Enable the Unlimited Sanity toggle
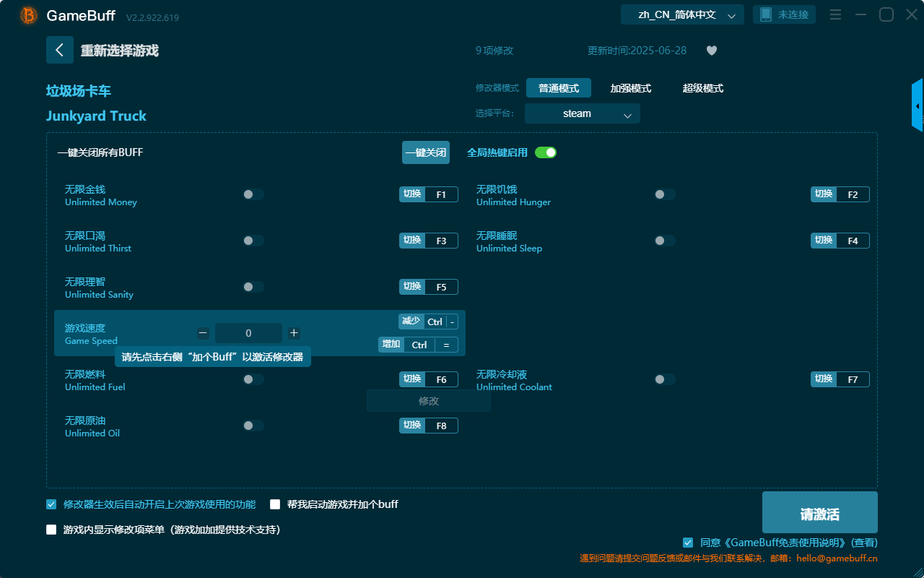 coord(253,286)
